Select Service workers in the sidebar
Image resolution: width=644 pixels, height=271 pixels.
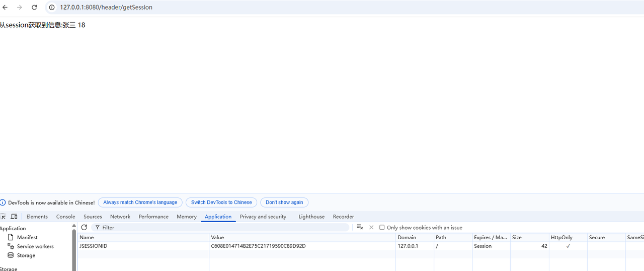tap(35, 246)
